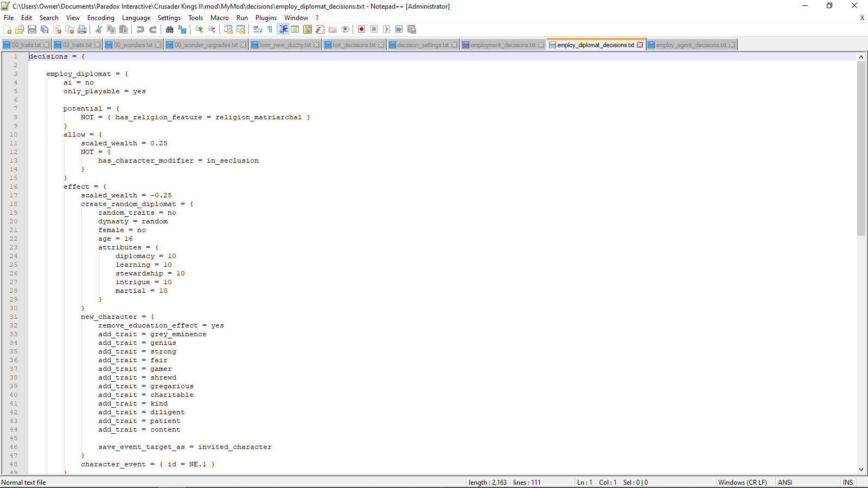Switch to the 00_wonder_upgrades.txt tab

click(x=206, y=45)
